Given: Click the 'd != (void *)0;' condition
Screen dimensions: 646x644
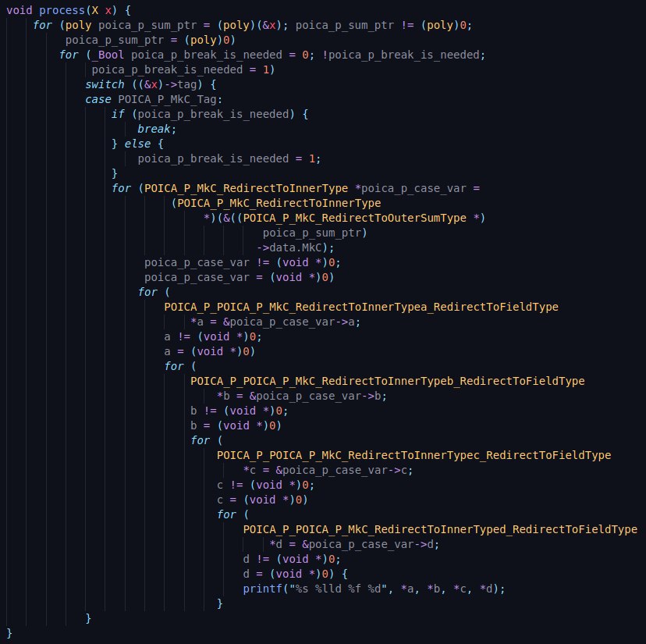Looking at the screenshot, I should [x=292, y=560].
